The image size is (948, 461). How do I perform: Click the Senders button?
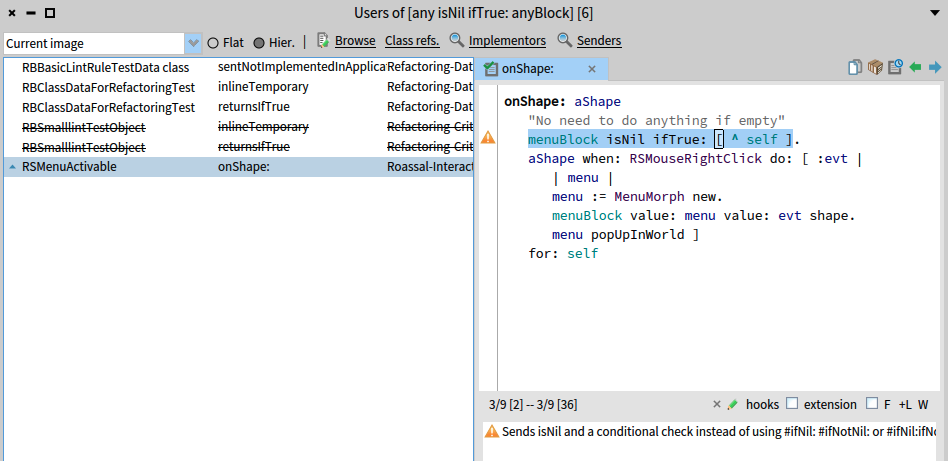[589, 41]
